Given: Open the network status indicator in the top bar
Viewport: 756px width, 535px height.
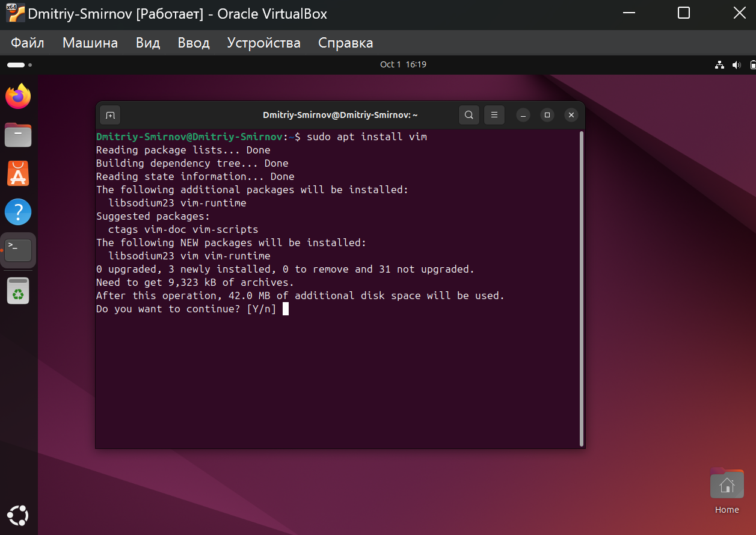Looking at the screenshot, I should click(x=719, y=64).
